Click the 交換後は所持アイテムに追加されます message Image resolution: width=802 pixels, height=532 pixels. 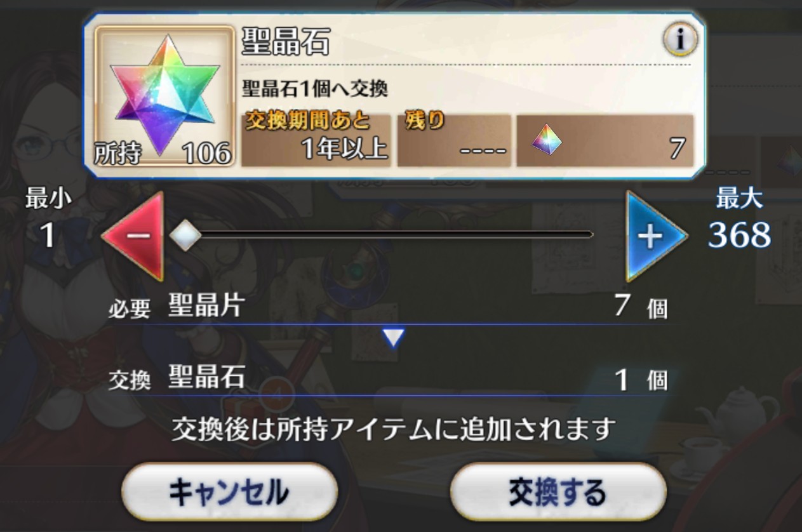coord(394,430)
